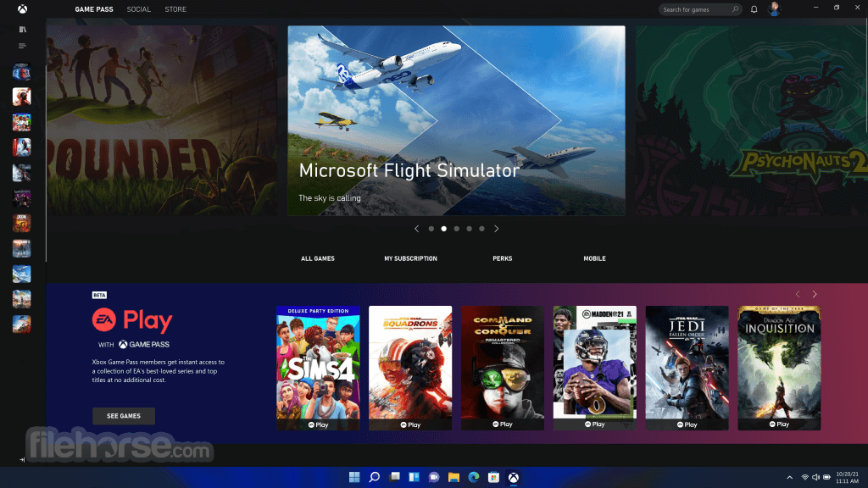Select first carousel page dot
Screen dimensions: 868x488
click(431, 229)
